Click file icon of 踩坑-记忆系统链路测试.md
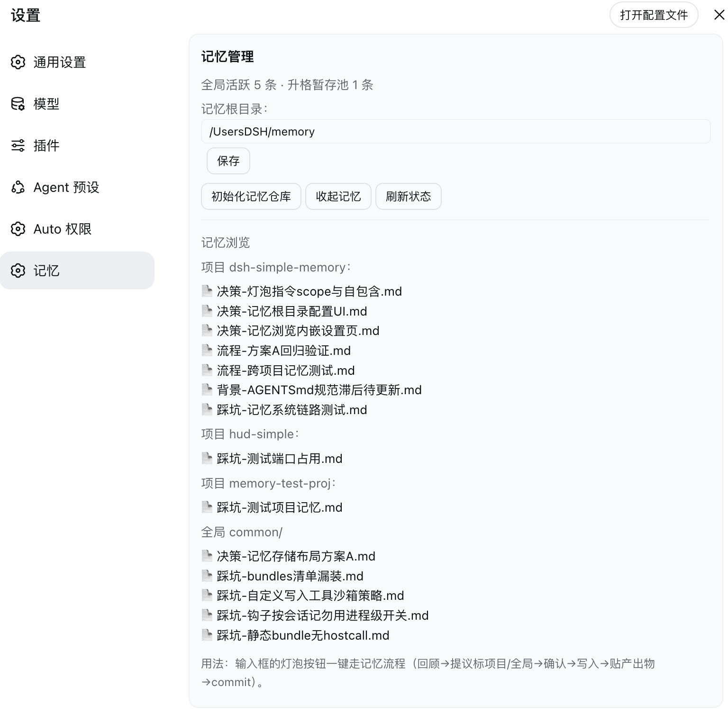Screen dimensions: 728x723 (x=207, y=409)
